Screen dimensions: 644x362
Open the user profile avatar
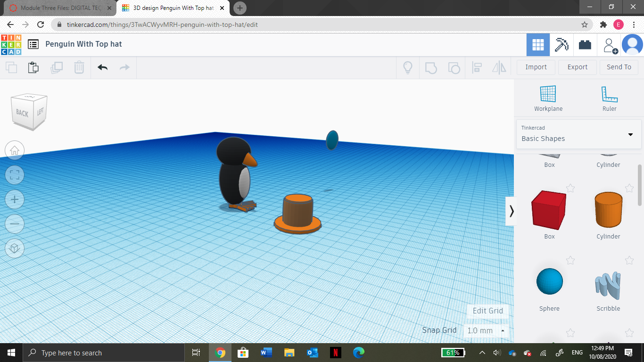pyautogui.click(x=632, y=45)
